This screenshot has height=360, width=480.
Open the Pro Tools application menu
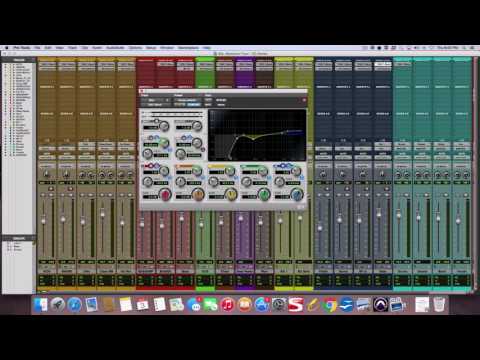click(x=21, y=48)
